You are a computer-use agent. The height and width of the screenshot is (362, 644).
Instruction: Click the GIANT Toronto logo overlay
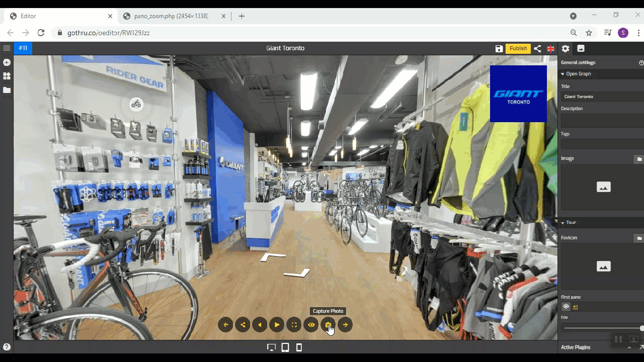click(518, 94)
